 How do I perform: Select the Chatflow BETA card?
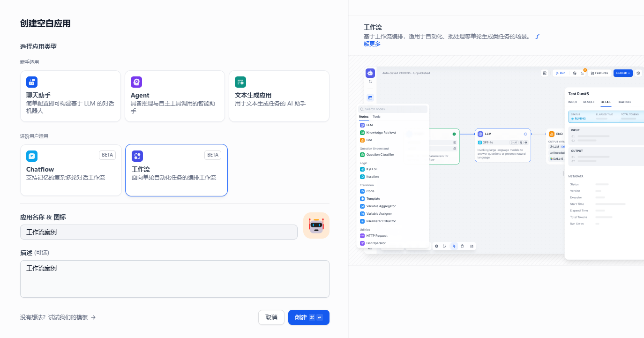click(71, 170)
